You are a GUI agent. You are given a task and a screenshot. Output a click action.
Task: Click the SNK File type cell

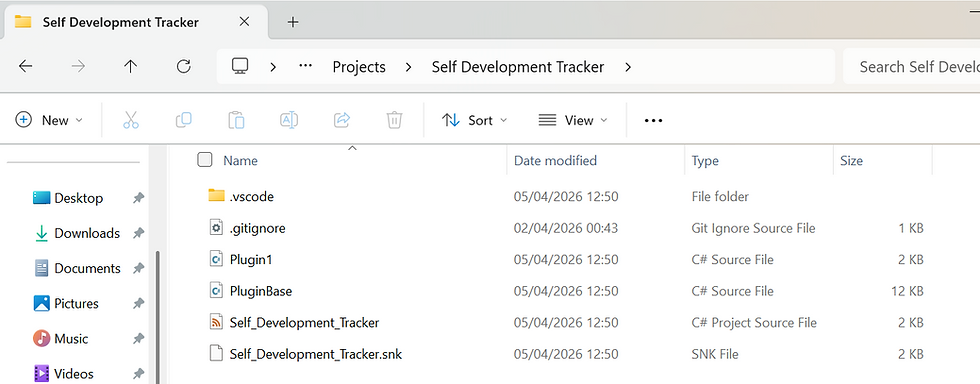click(x=714, y=355)
